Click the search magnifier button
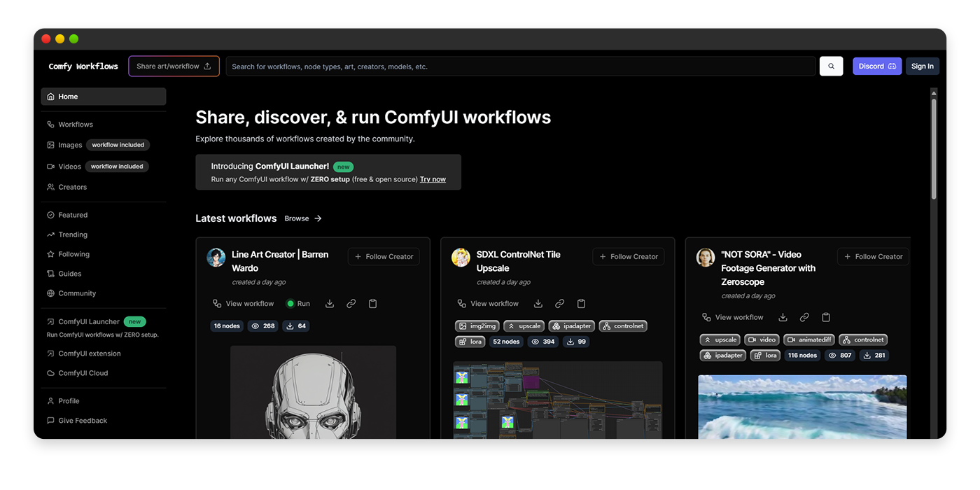 tap(831, 66)
